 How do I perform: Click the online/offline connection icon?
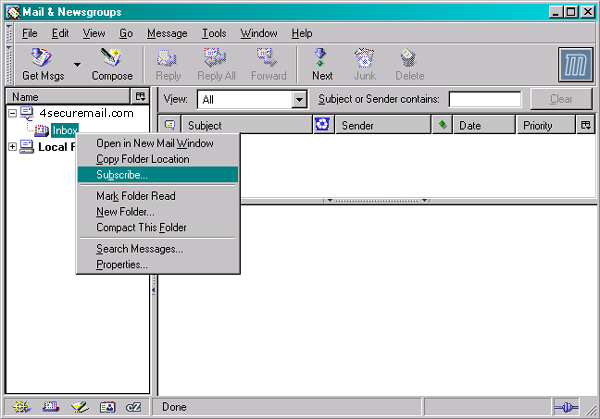tap(568, 407)
